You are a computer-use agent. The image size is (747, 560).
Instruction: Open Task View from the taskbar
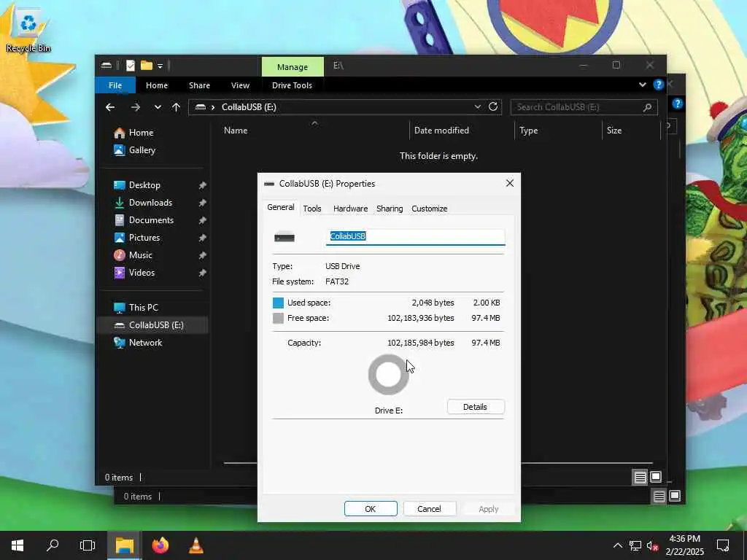(88, 545)
